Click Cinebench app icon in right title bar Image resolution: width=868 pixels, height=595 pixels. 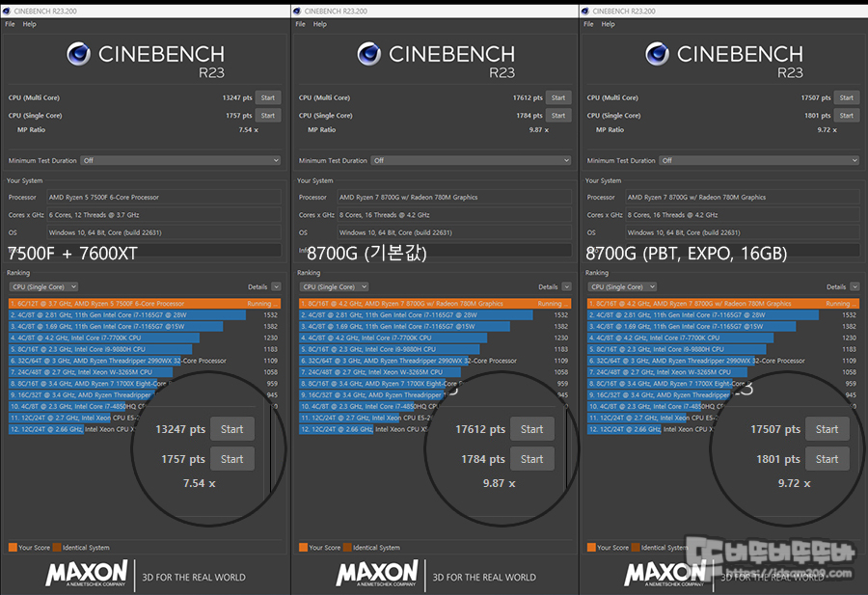(585, 11)
